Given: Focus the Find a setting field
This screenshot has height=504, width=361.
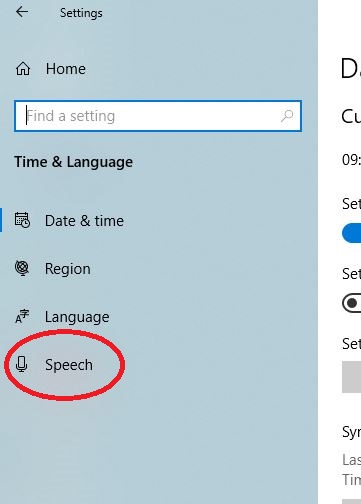Looking at the screenshot, I should (x=158, y=116).
